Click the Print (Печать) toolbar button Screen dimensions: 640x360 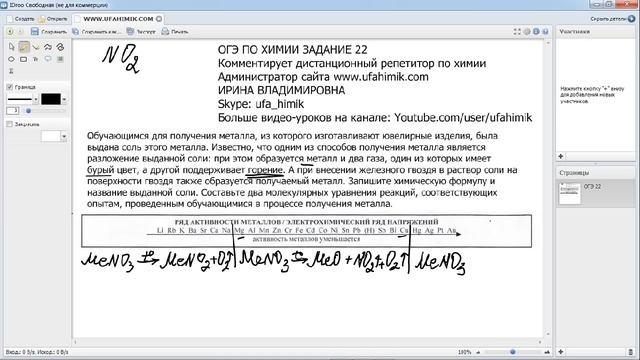pyautogui.click(x=175, y=31)
